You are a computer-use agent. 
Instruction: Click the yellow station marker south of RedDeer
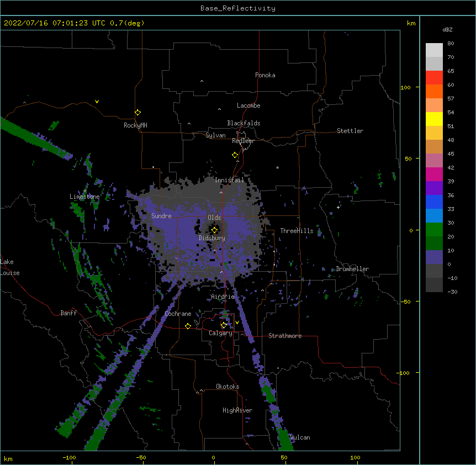tap(235, 155)
